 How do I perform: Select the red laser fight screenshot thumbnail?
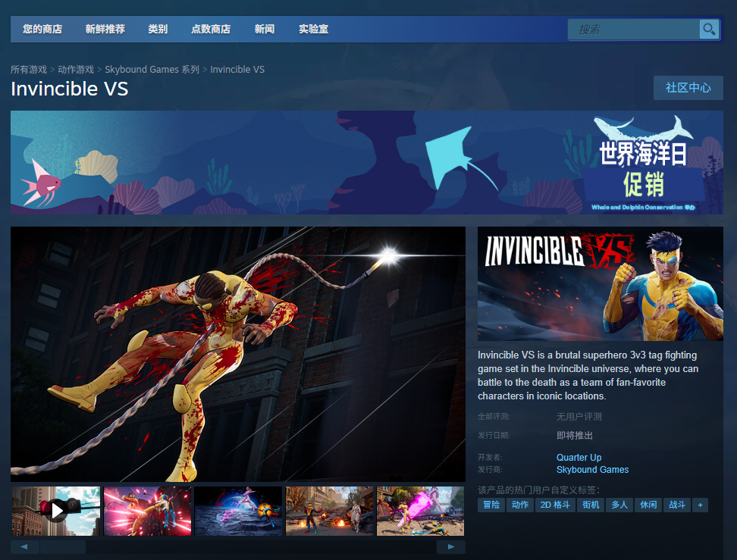click(x=147, y=511)
